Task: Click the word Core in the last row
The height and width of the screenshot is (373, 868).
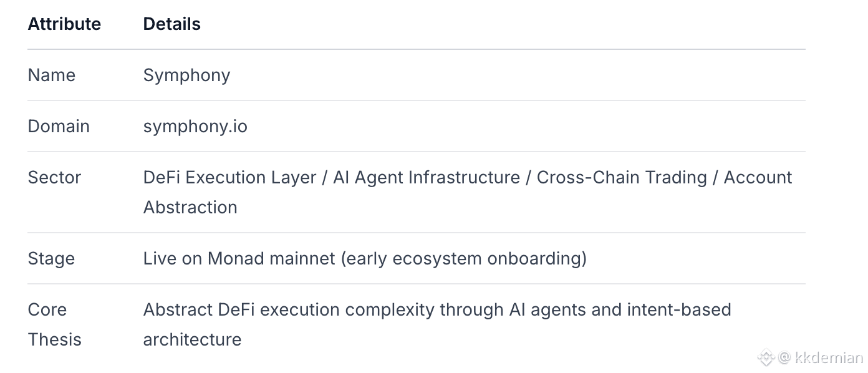Action: tap(47, 309)
